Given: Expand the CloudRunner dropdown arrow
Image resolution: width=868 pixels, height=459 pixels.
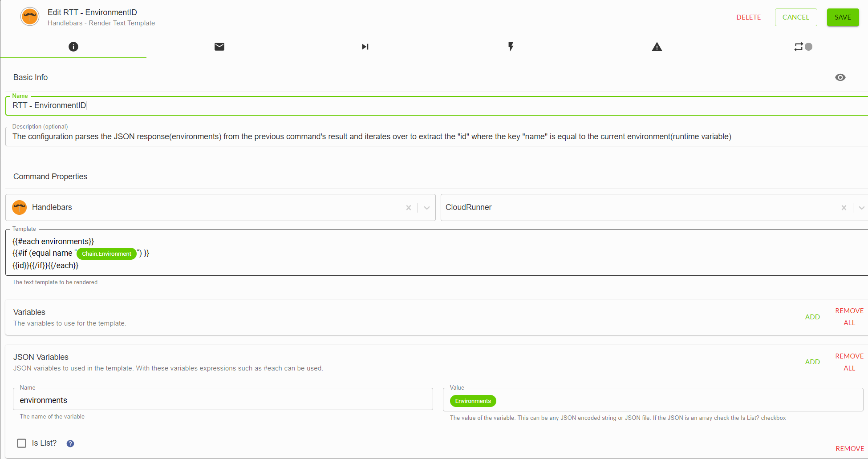Looking at the screenshot, I should click(861, 208).
